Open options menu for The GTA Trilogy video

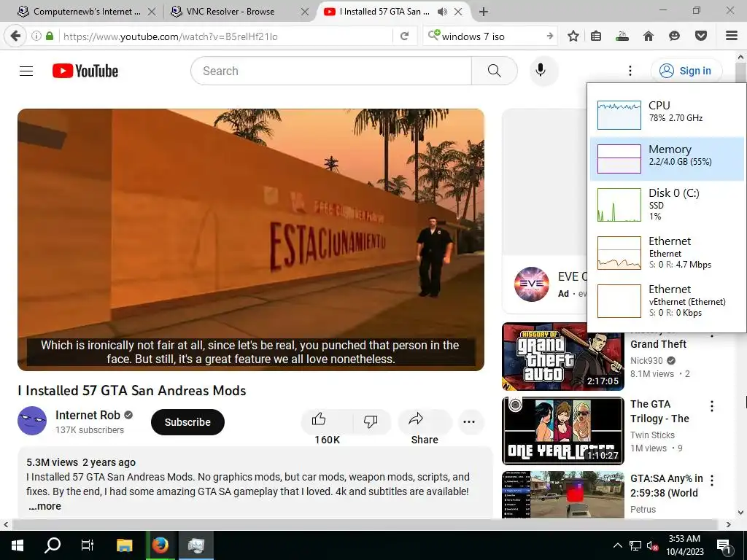712,406
